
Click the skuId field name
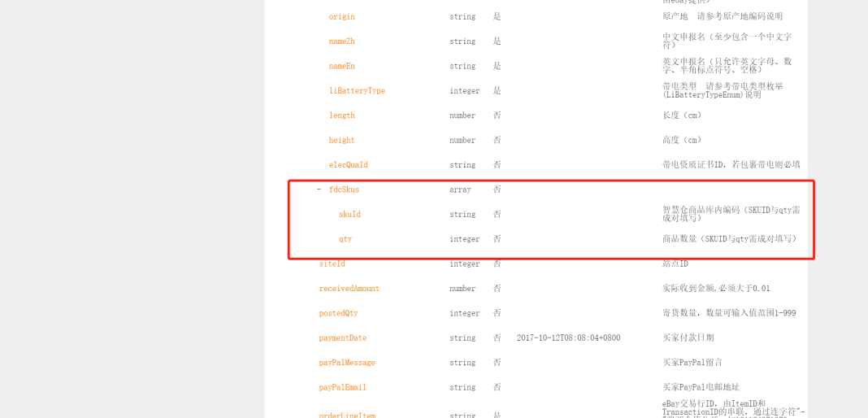click(x=349, y=214)
